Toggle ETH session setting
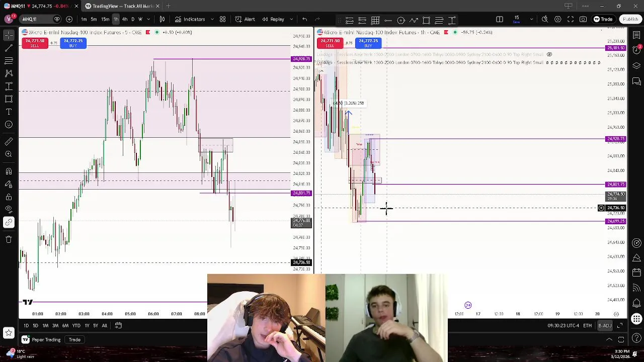The height and width of the screenshot is (362, 644). (x=587, y=326)
